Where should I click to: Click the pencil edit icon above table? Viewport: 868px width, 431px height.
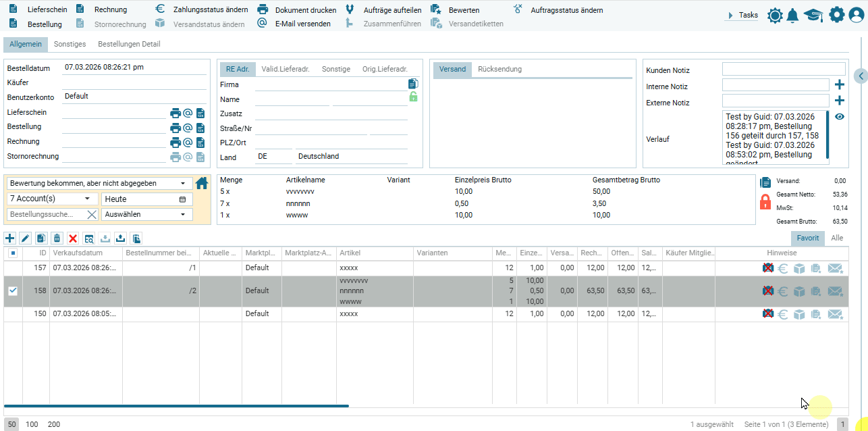click(26, 238)
